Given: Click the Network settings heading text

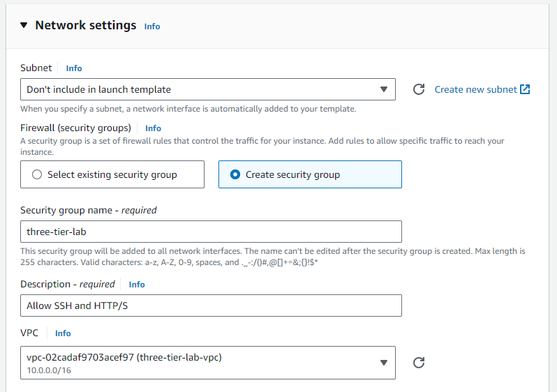Looking at the screenshot, I should (86, 26).
